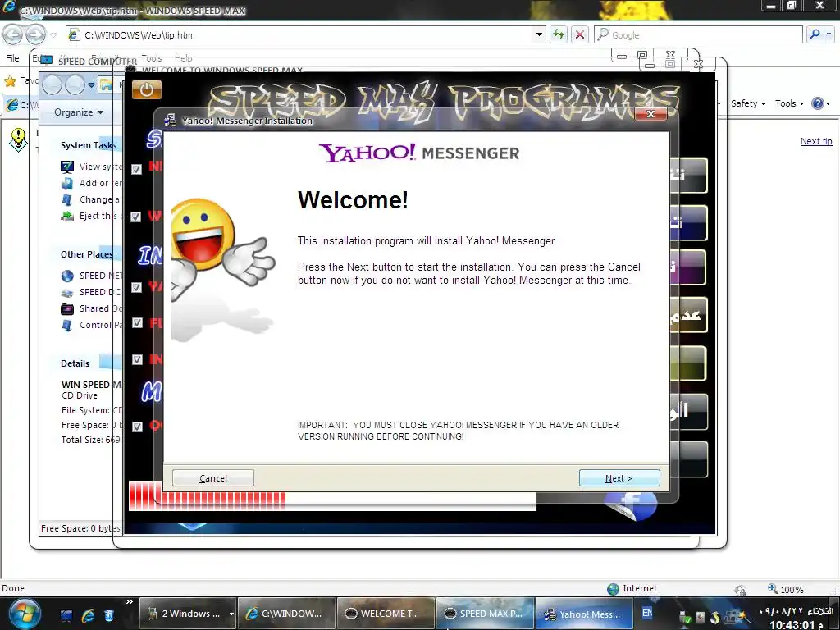Viewport: 840px width, 630px height.
Task: Click the Eject this disk green arrow icon
Action: pos(67,216)
